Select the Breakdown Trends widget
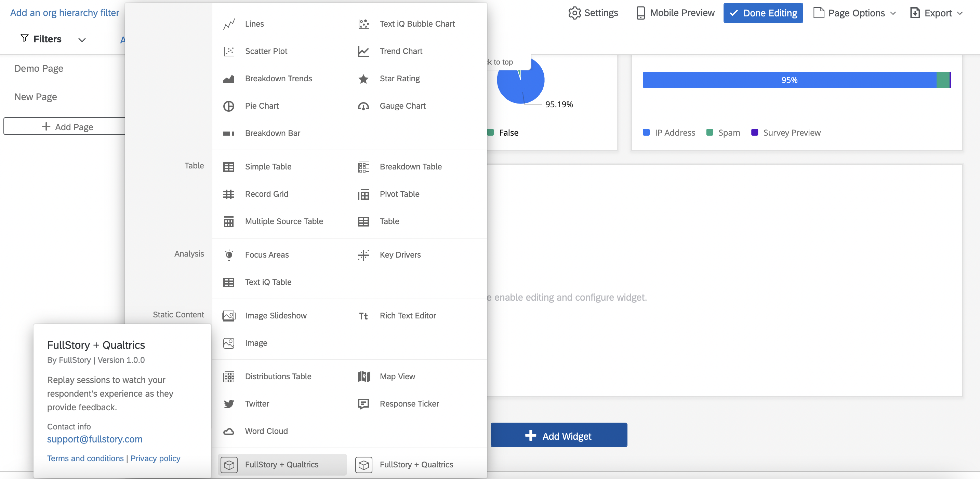The width and height of the screenshot is (980, 479). click(278, 78)
